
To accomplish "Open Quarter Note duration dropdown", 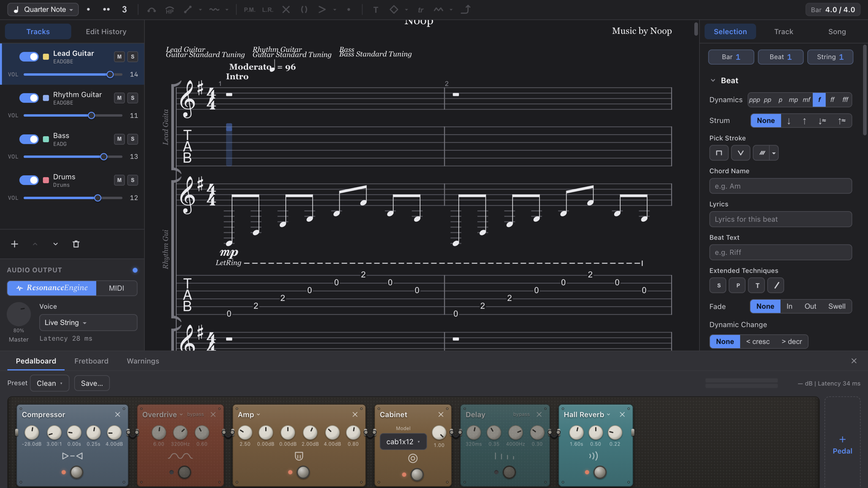I will (x=43, y=9).
